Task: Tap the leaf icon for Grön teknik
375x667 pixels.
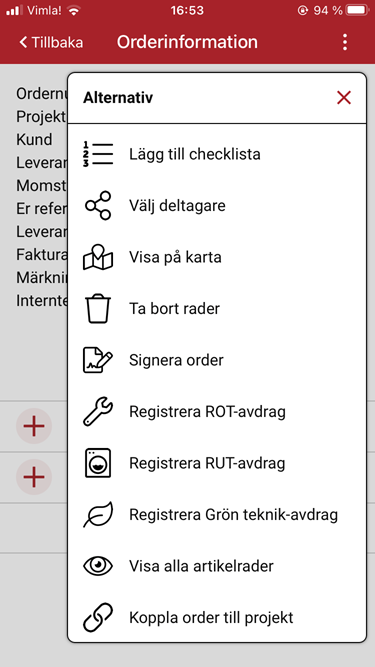Action: point(98,515)
